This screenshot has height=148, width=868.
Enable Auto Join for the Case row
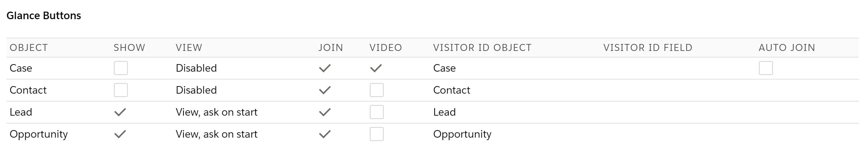tap(765, 68)
